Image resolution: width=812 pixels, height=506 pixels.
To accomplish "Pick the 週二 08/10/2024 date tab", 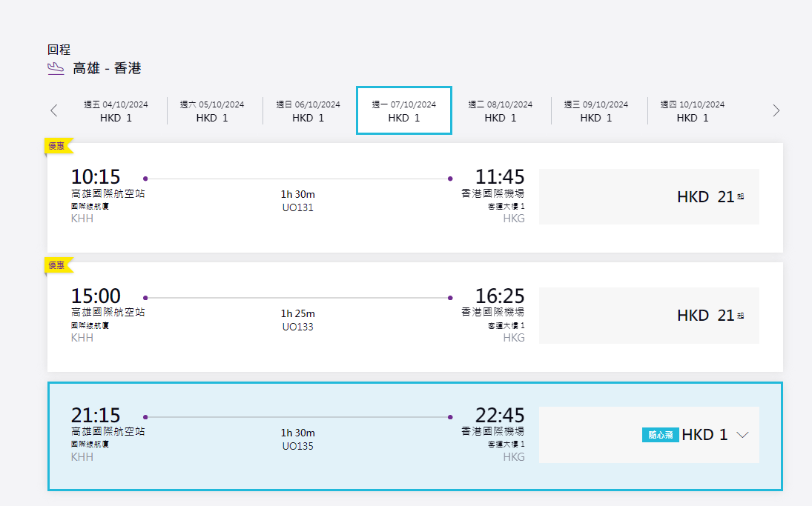I will point(501,111).
